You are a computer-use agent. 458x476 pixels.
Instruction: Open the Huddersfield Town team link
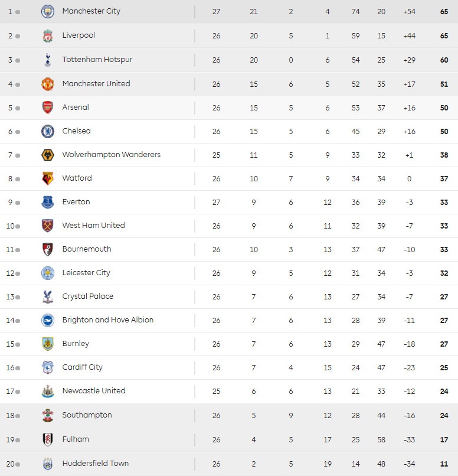click(95, 464)
